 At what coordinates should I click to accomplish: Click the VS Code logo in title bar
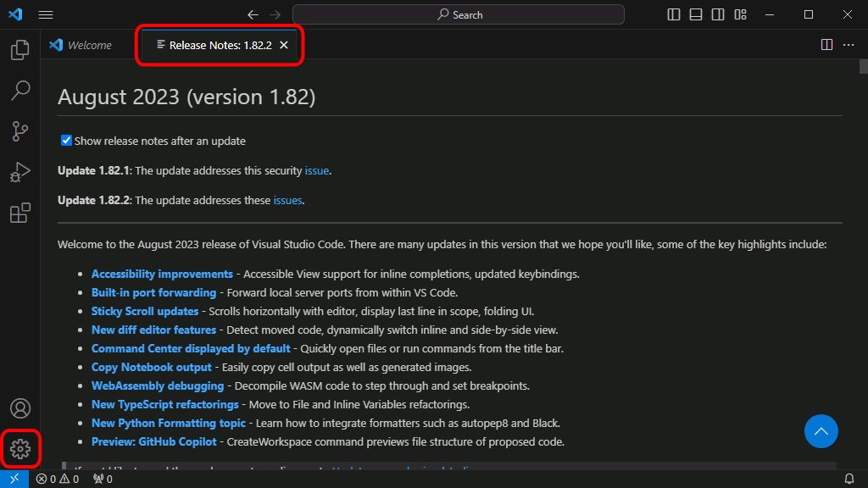click(x=15, y=14)
